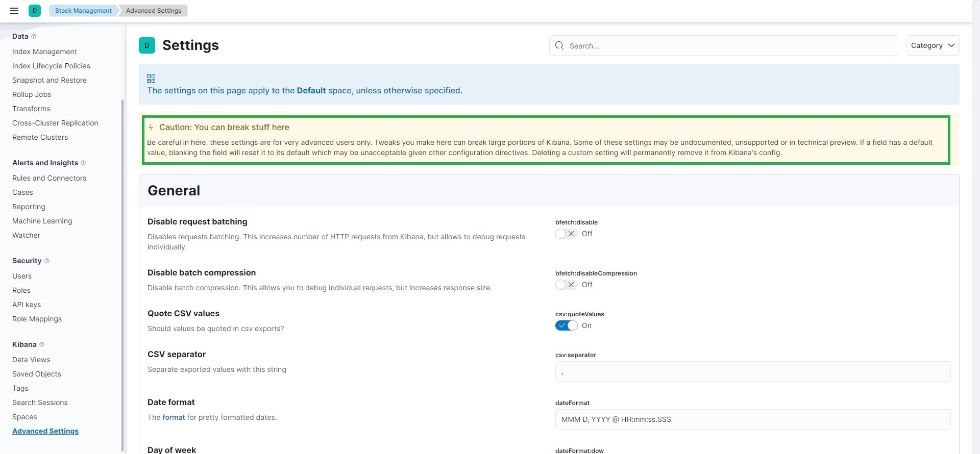980x454 pixels.
Task: Click the Advanced Settings breadcrumb
Action: tap(154, 11)
